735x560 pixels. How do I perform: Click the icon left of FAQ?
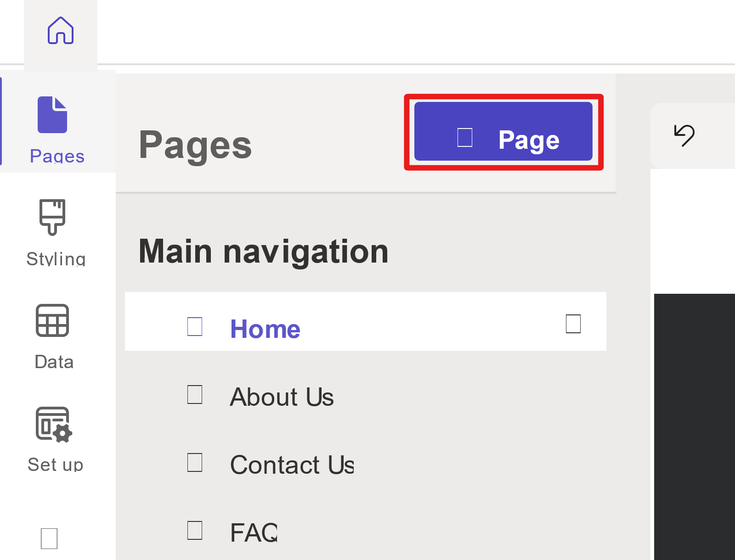(195, 530)
